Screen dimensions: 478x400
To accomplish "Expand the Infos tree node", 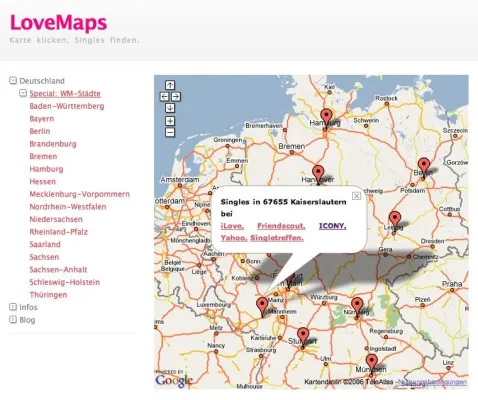I will pos(13,307).
